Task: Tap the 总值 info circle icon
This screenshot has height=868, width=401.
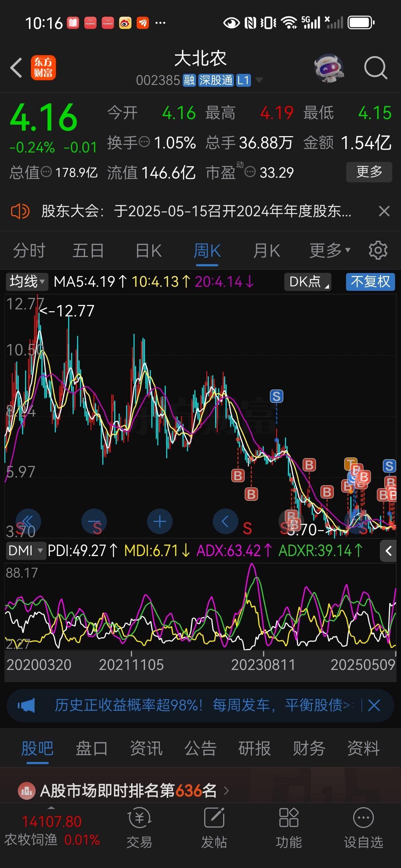Action: coord(46,172)
